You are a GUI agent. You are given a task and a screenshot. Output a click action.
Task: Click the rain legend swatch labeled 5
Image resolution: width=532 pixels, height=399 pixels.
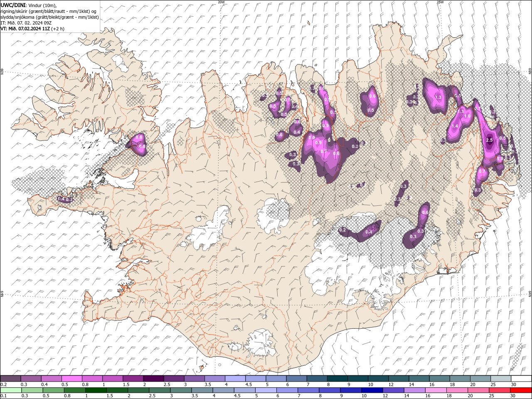[266, 390]
